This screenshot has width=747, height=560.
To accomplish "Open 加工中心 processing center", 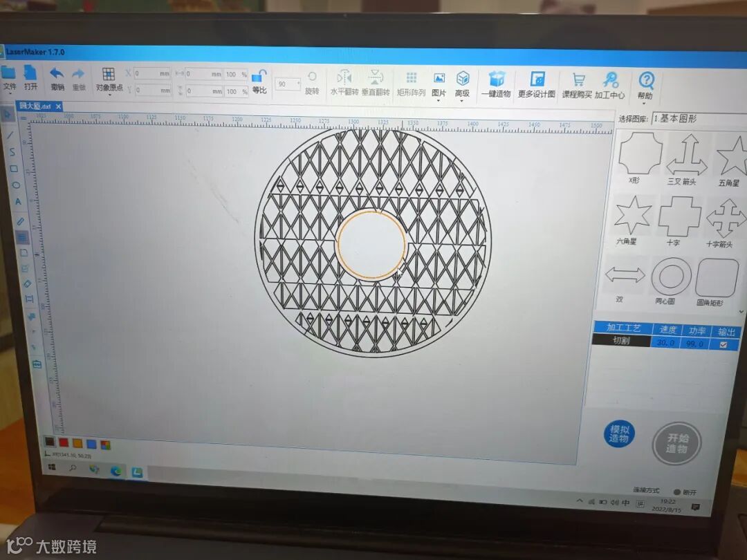I will 610,80.
